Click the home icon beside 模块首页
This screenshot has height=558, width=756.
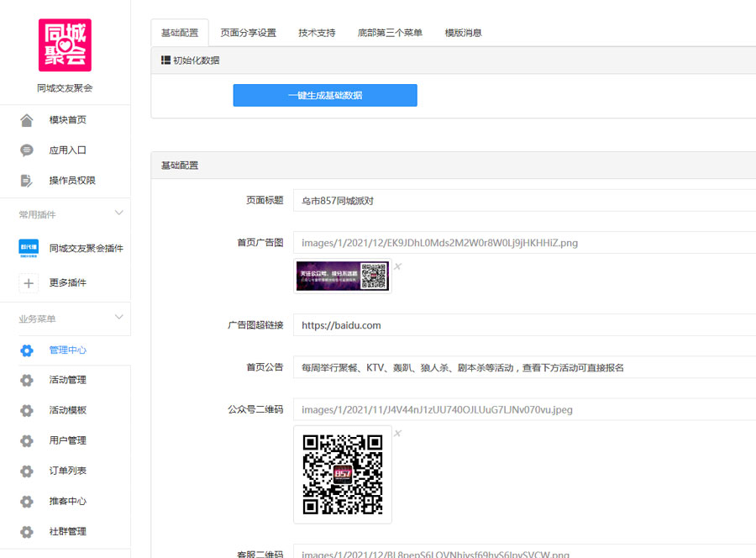click(x=27, y=120)
